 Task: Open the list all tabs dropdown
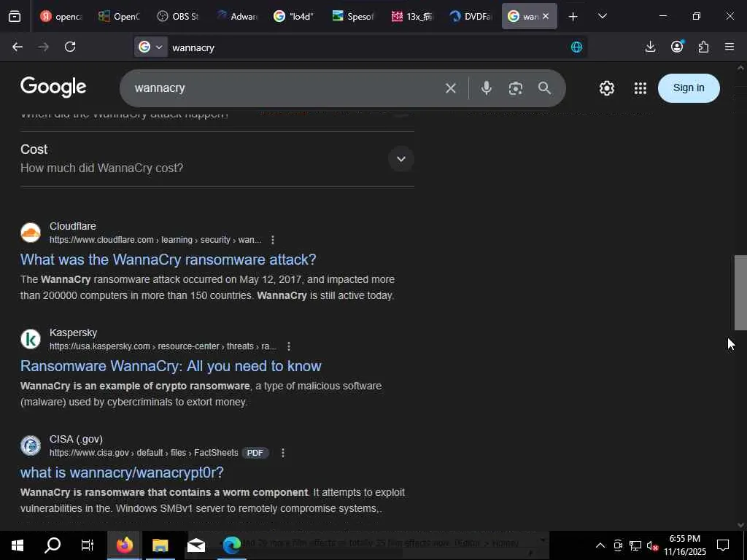603,17
